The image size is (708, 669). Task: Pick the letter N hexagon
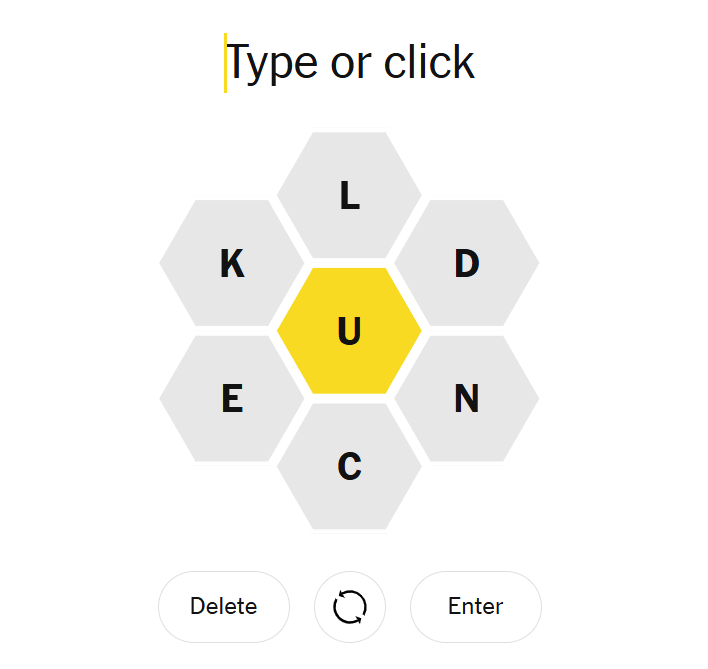[467, 398]
